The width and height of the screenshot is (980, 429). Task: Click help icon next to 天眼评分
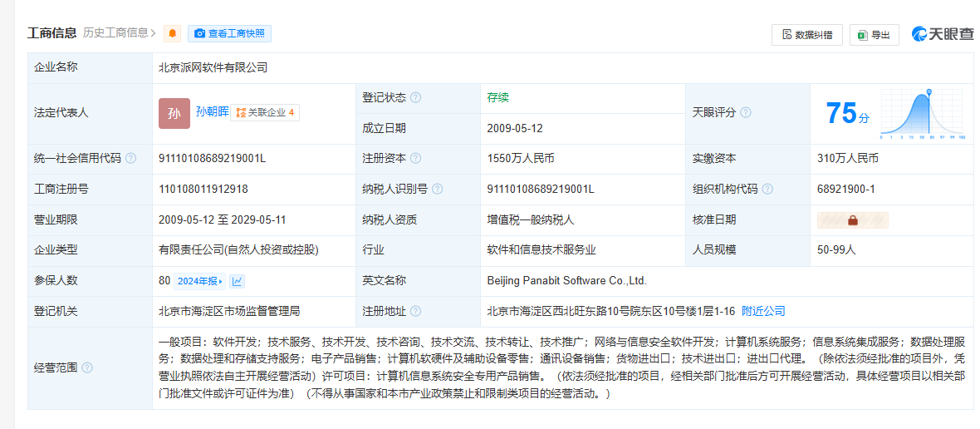(x=746, y=113)
